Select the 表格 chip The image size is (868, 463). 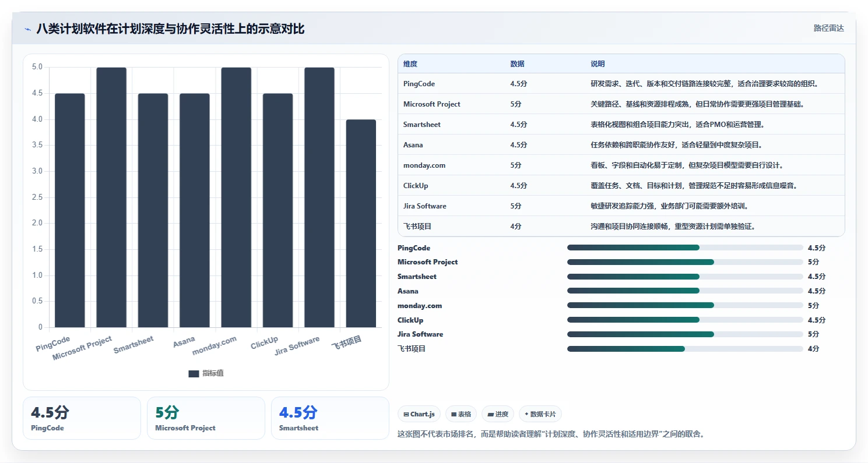461,414
